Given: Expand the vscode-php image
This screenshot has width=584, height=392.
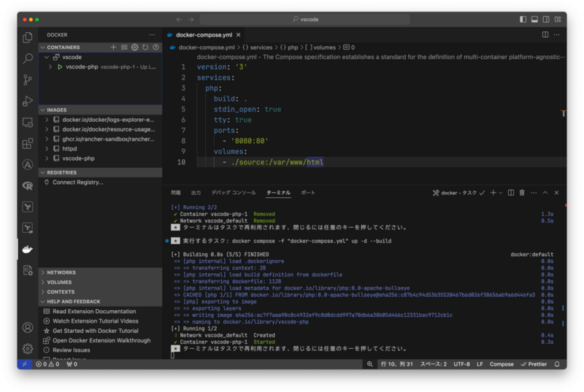Looking at the screenshot, I should [47, 158].
